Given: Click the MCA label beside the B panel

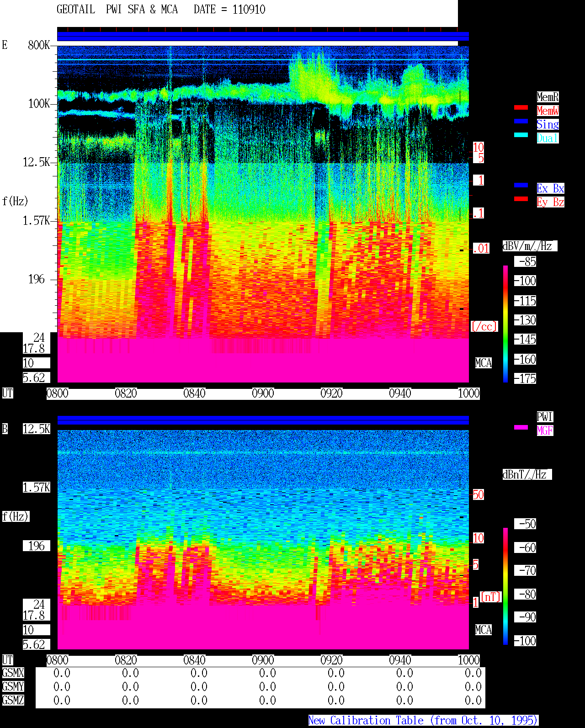Looking at the screenshot, I should 484,630.
